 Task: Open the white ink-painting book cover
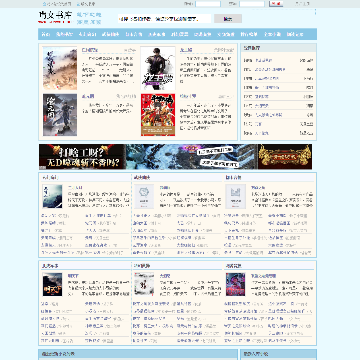pyautogui.click(x=144, y=285)
